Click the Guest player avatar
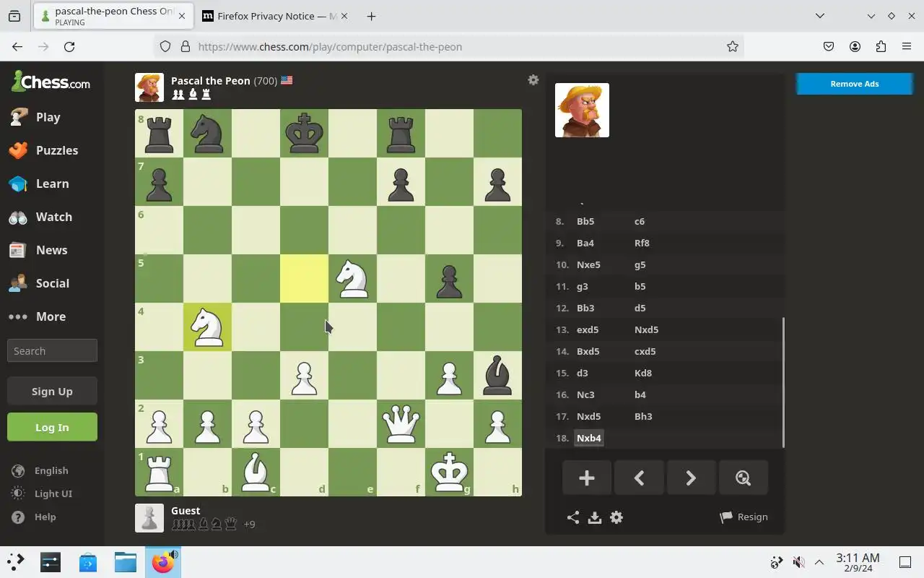 [x=149, y=518]
